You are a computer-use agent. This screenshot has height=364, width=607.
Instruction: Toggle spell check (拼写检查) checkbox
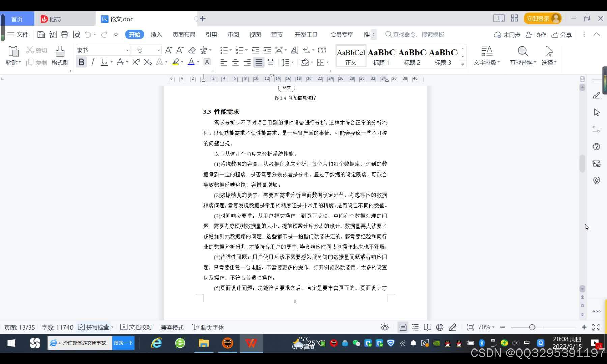(x=81, y=327)
